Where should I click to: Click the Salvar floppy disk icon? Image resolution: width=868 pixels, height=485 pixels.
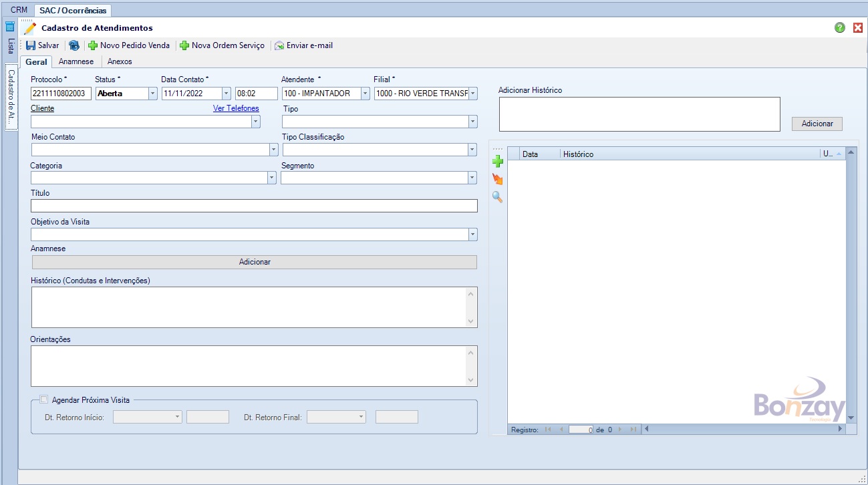pyautogui.click(x=31, y=45)
